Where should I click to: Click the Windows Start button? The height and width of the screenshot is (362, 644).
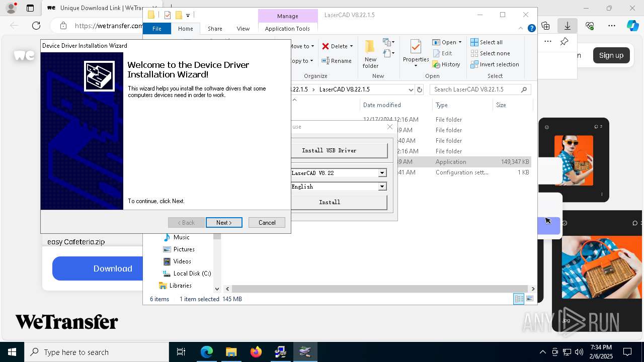click(12, 352)
